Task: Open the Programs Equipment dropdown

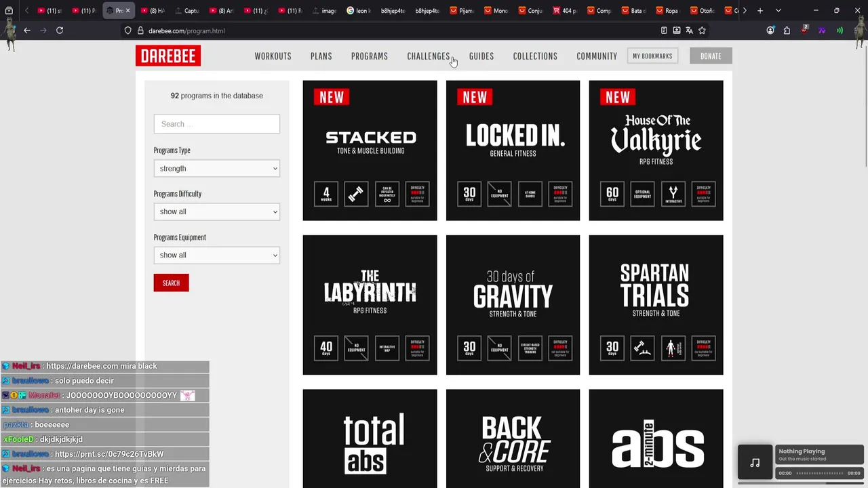Action: (x=217, y=256)
